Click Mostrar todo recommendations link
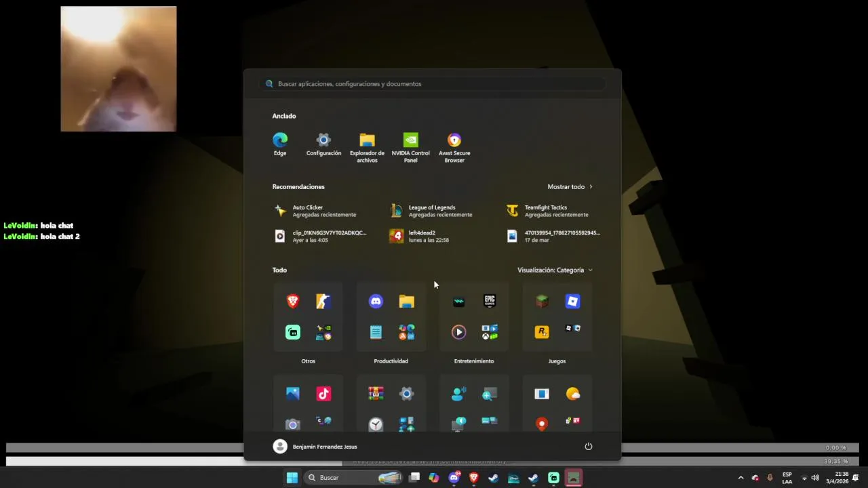The image size is (868, 488). [x=570, y=186]
